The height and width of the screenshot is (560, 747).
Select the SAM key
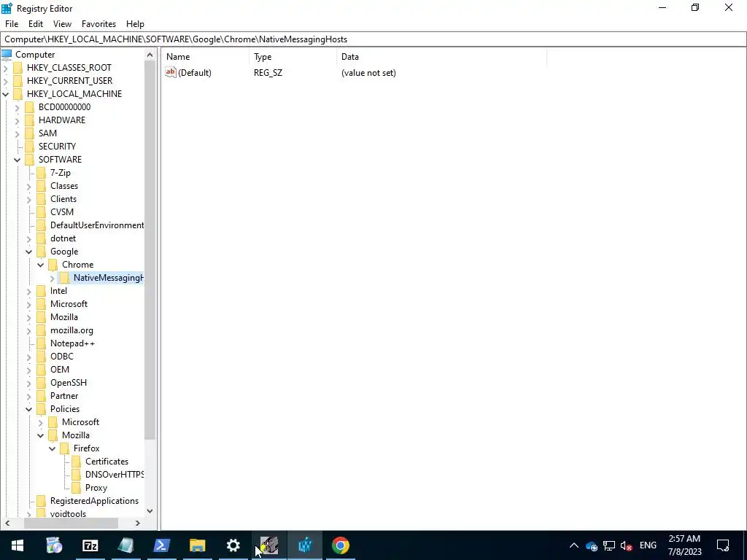click(x=47, y=133)
